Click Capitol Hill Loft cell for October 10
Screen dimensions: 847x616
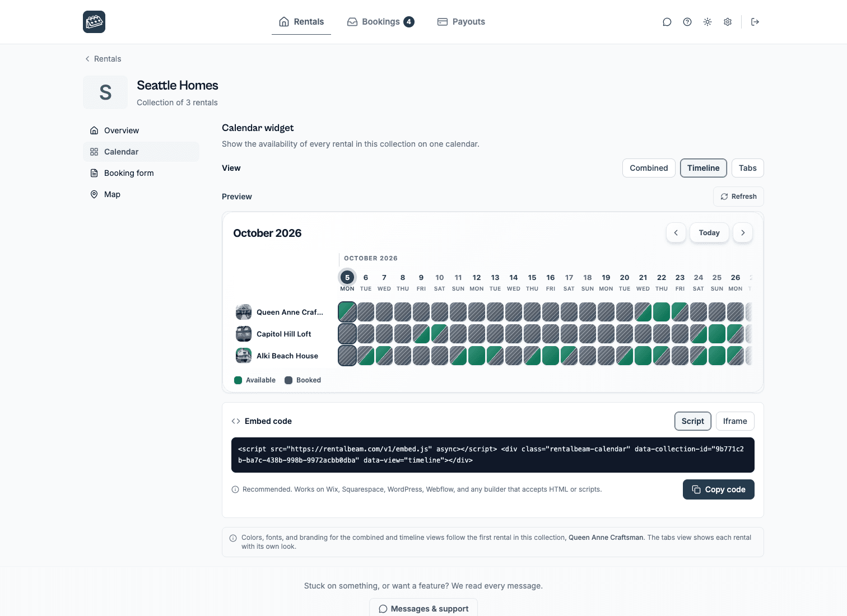tap(440, 334)
